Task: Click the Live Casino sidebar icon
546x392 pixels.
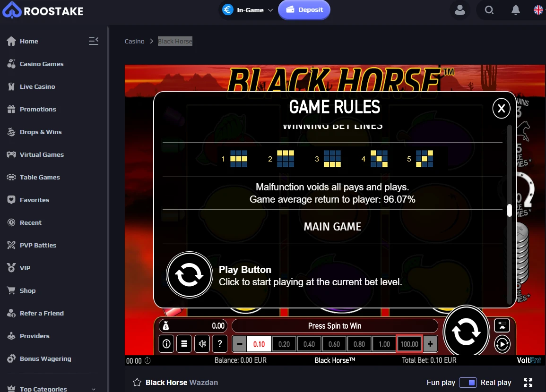Action: [x=11, y=86]
